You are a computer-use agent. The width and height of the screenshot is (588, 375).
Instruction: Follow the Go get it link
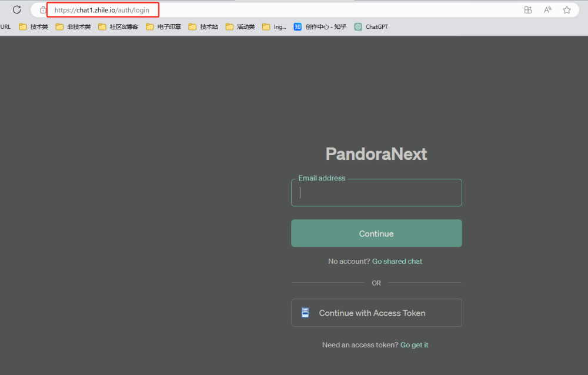coord(415,345)
